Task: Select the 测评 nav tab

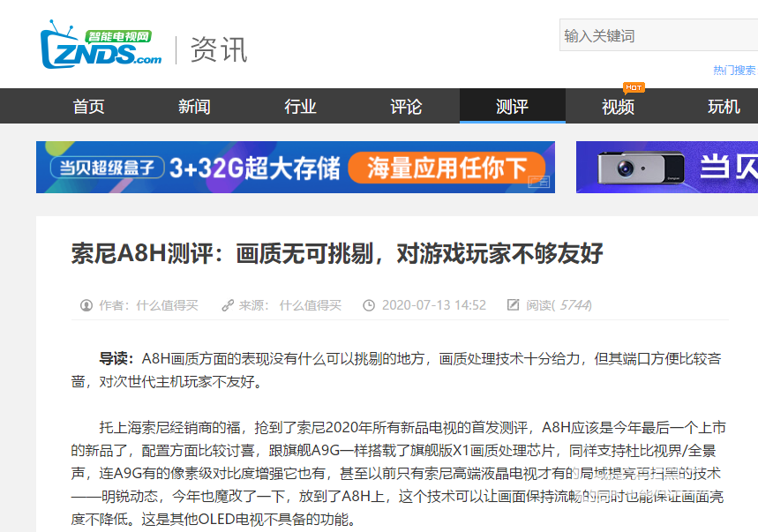Action: pos(513,106)
